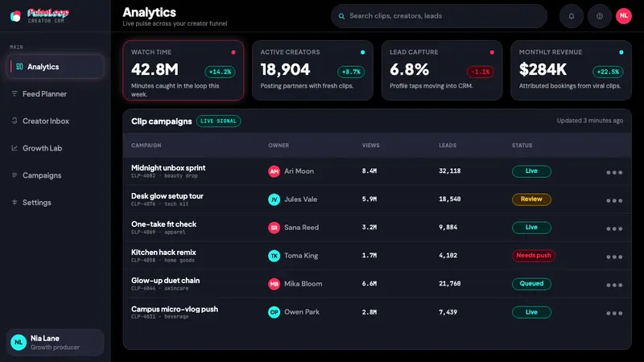Image resolution: width=644 pixels, height=362 pixels.
Task: Open the NL profile avatar in header
Action: (x=623, y=16)
